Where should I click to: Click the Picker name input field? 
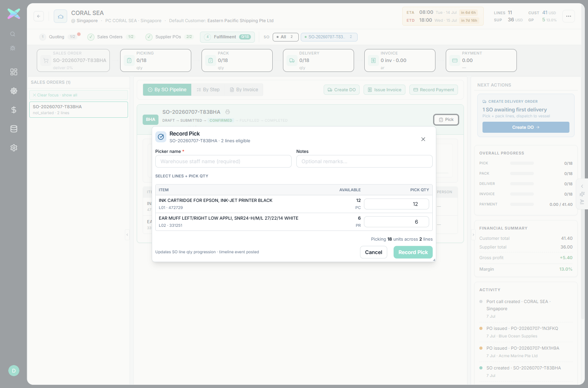click(x=223, y=161)
